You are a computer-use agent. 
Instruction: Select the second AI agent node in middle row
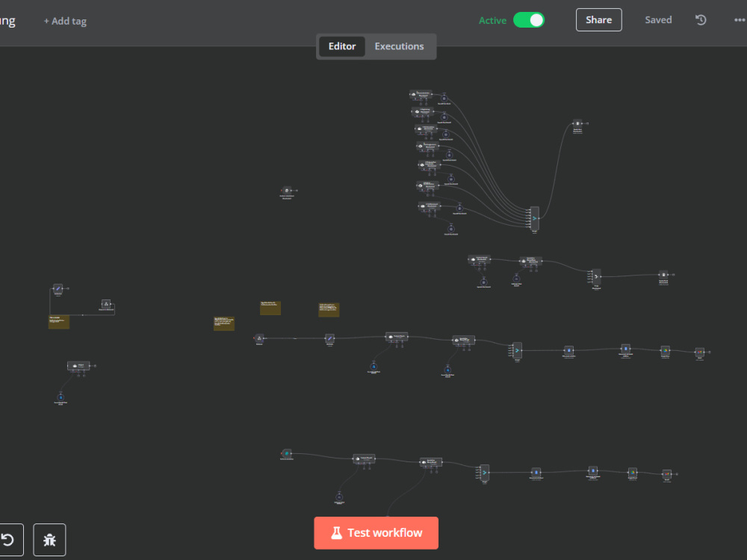click(464, 340)
